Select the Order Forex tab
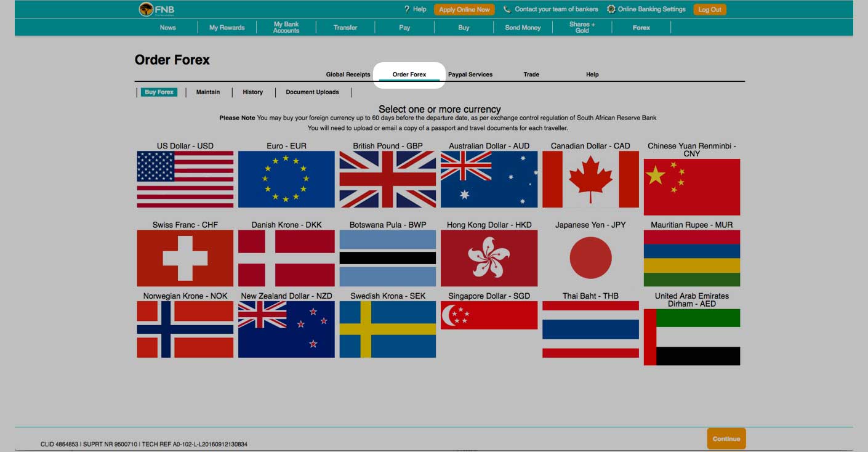The height and width of the screenshot is (452, 868). [x=409, y=75]
